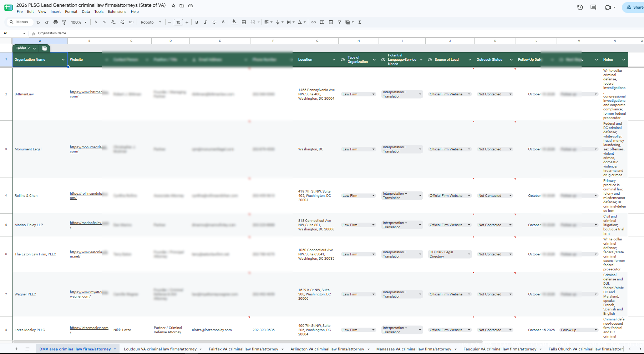Screen dimensions: 644x354
Task: Select the Rollins & Chan organization cell
Action: click(40, 196)
